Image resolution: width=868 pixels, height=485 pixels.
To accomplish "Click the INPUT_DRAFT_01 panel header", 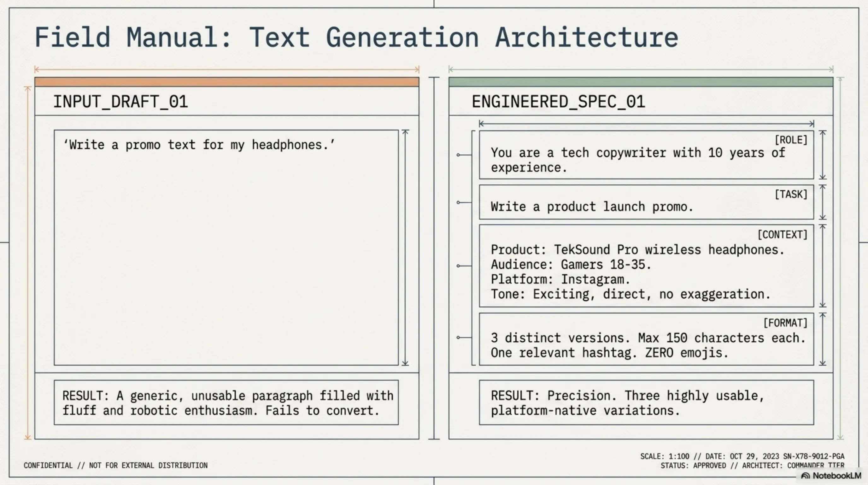I will 120,102.
